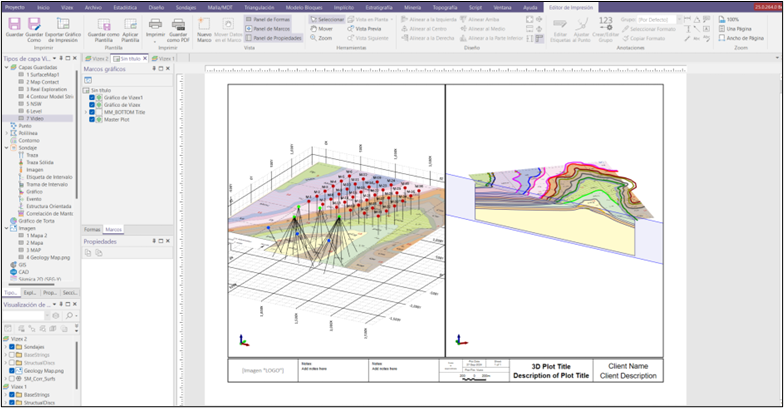Click Guardar como PDF icon
This screenshot has width=784, height=408.
point(179,22)
